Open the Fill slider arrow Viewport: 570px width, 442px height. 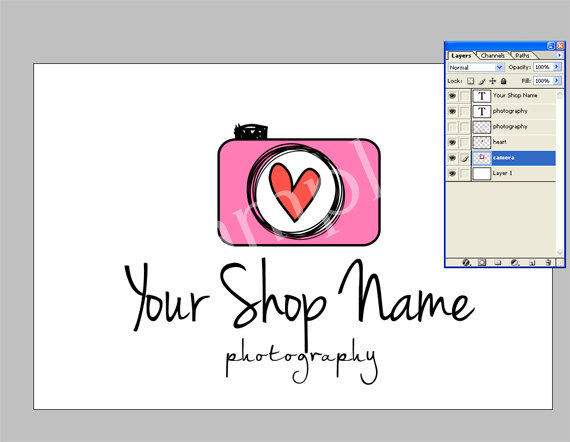tap(557, 81)
